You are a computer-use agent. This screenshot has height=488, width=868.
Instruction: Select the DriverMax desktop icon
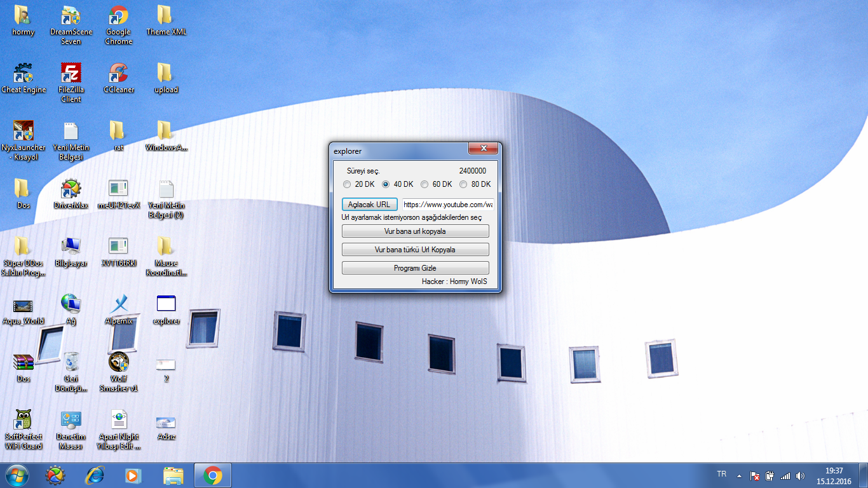(x=71, y=194)
